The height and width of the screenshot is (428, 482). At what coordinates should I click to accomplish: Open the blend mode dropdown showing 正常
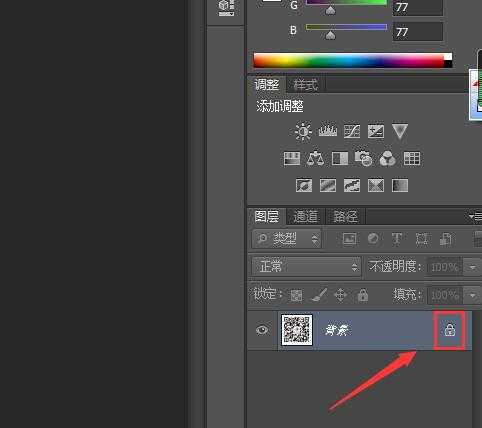coord(306,266)
